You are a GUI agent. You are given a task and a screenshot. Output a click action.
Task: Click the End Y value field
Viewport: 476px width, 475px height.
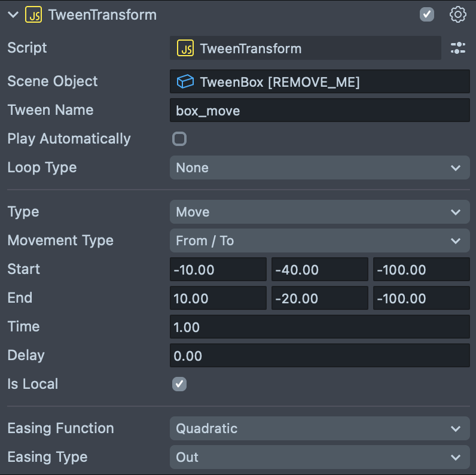coord(319,299)
